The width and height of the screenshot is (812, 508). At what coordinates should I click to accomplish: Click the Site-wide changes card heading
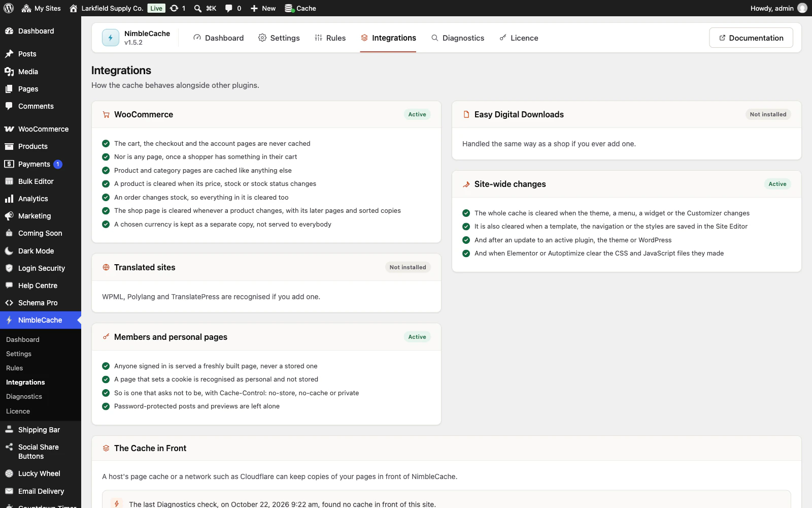(x=510, y=184)
